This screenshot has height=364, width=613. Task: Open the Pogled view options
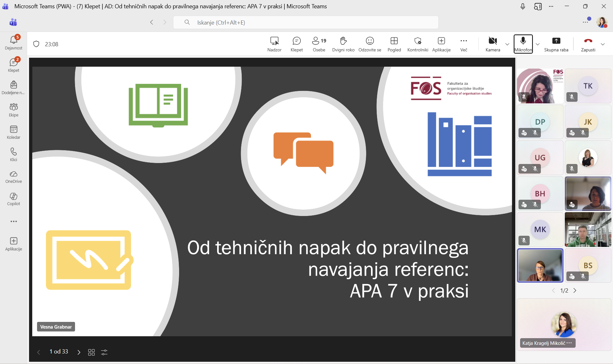pyautogui.click(x=394, y=44)
